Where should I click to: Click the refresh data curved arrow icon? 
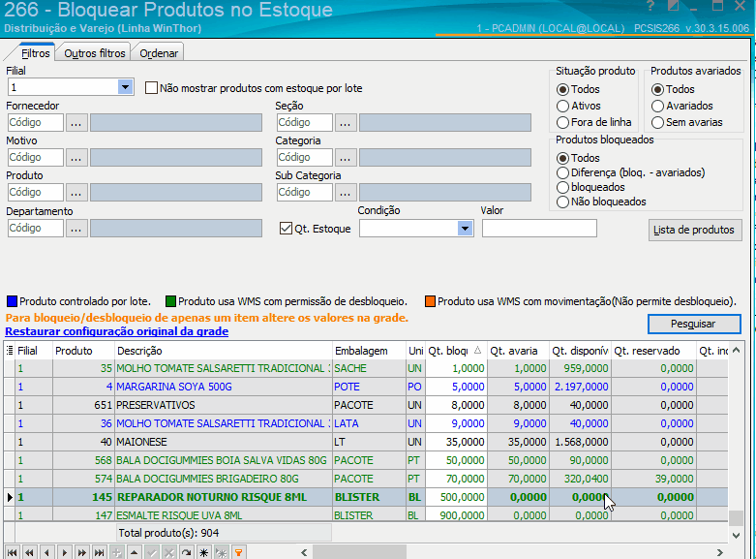point(186,553)
